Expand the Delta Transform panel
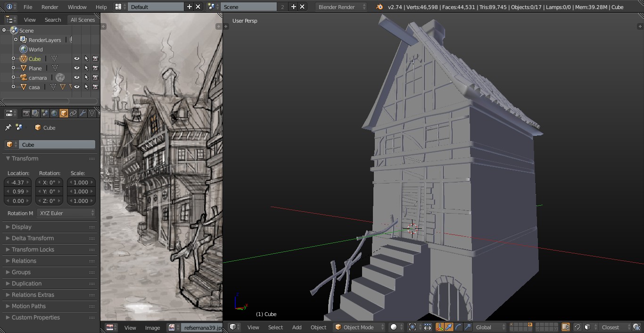 pyautogui.click(x=50, y=238)
